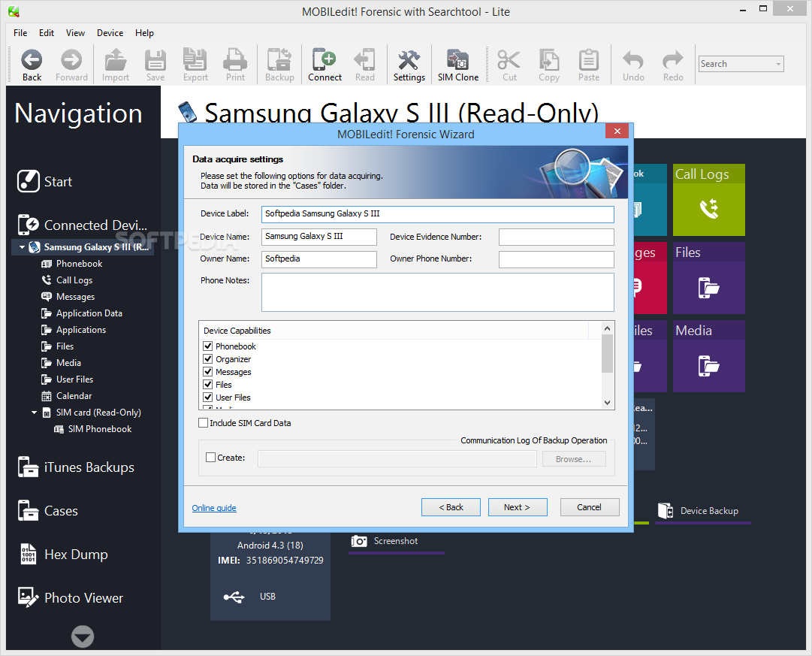The width and height of the screenshot is (812, 656).
Task: Click the Back toolbar icon
Action: point(32,65)
